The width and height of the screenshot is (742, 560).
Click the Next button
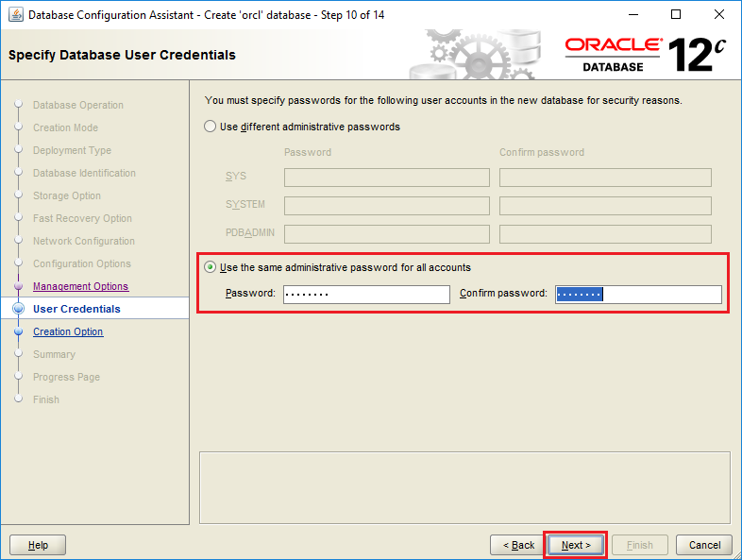click(576, 545)
